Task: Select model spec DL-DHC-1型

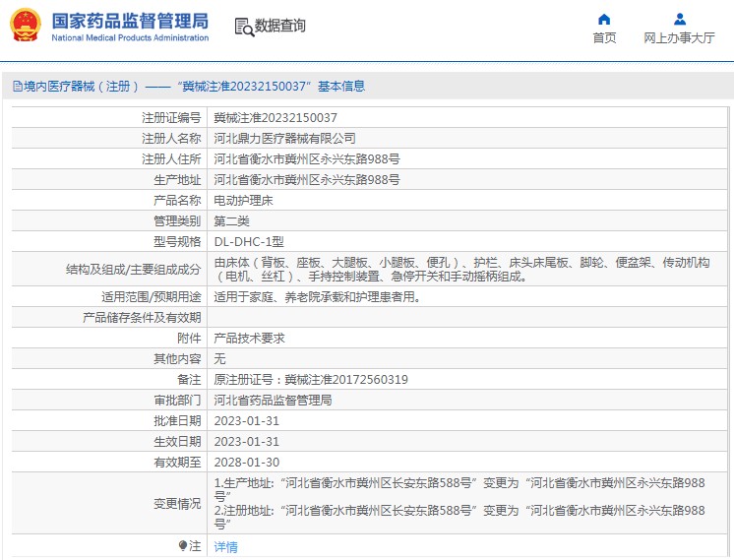Action: pyautogui.click(x=249, y=241)
